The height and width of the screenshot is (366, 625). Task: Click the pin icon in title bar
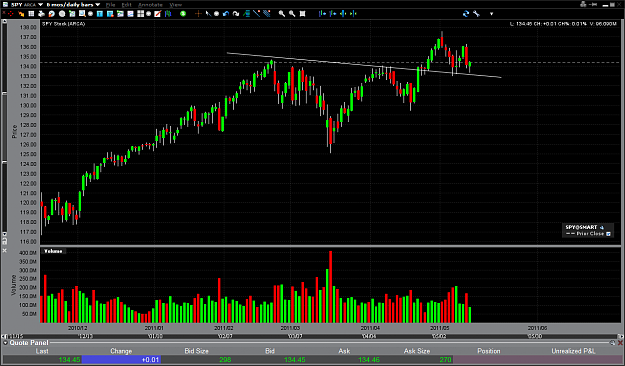click(x=593, y=4)
